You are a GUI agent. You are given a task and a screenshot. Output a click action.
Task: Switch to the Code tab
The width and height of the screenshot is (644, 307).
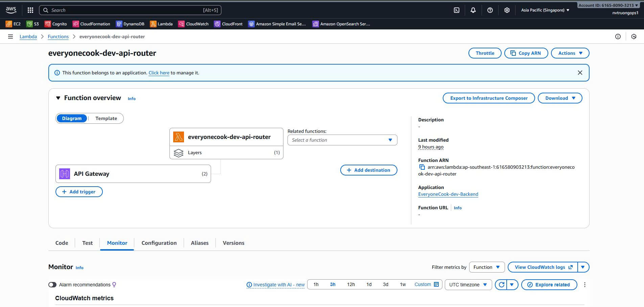[62, 243]
